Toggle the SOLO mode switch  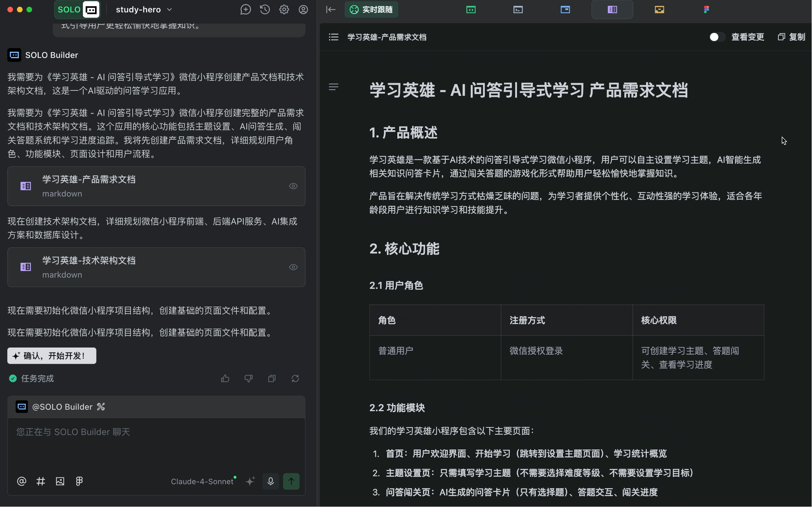pos(77,10)
